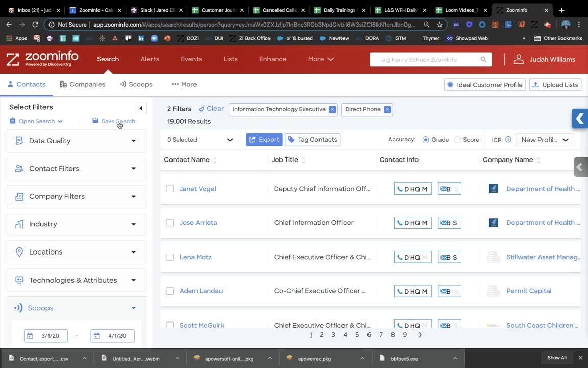Go to Enhance in top navigation
Image resolution: width=588 pixels, height=368 pixels.
pyautogui.click(x=273, y=59)
